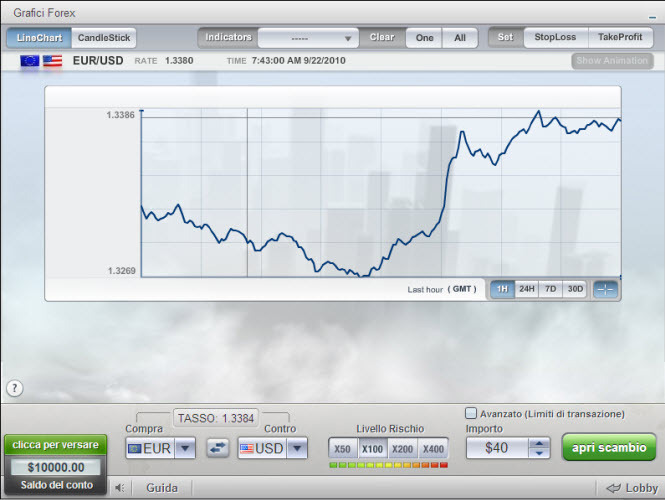665x500 pixels.
Task: Click the European Union flag icon
Action: coord(30,61)
